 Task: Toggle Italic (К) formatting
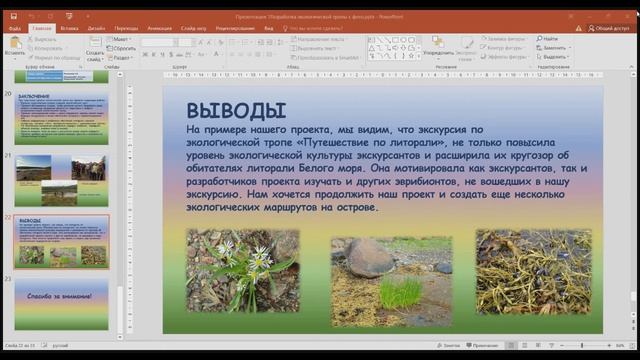153,54
